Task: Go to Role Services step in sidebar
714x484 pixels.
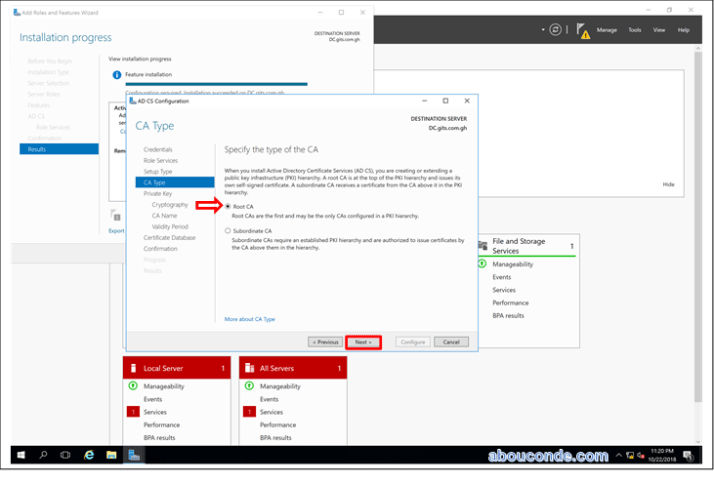Action: point(160,160)
